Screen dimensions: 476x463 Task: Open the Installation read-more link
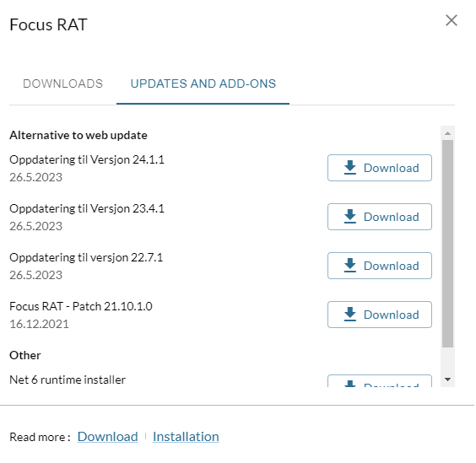click(186, 437)
